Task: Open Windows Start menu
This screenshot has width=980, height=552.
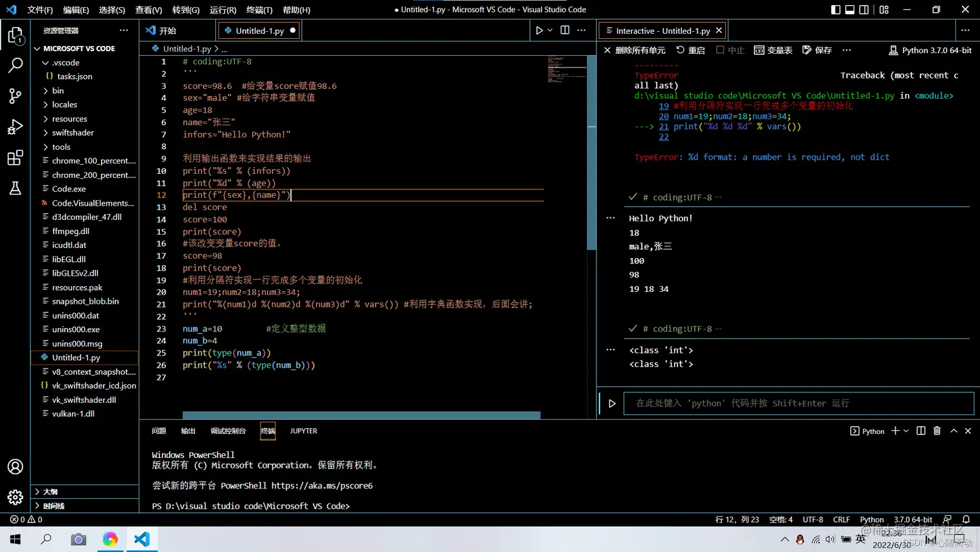Action: pyautogui.click(x=15, y=539)
